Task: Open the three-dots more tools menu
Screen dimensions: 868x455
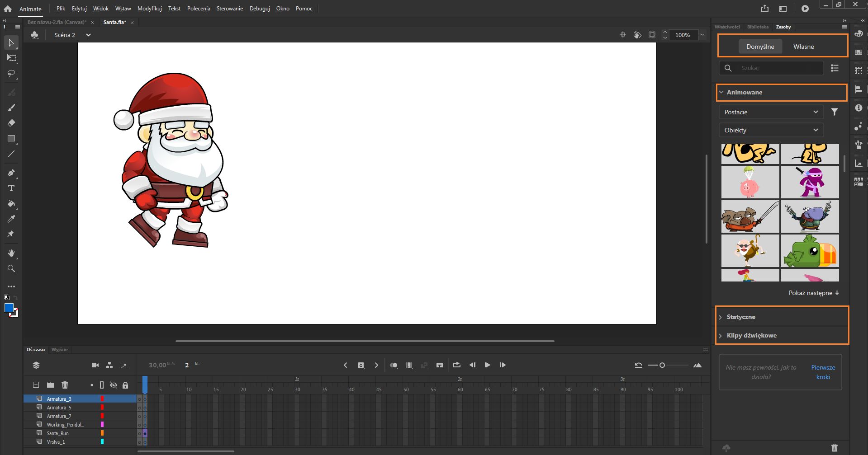Action: coord(11,286)
